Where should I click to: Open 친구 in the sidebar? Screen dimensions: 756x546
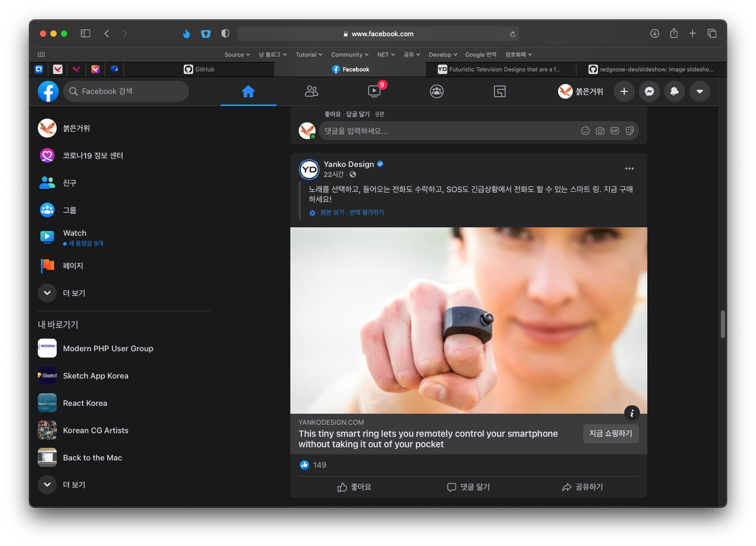124,183
